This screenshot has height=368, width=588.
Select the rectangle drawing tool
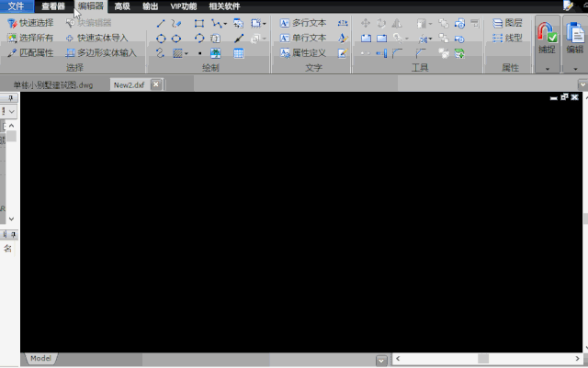click(199, 23)
